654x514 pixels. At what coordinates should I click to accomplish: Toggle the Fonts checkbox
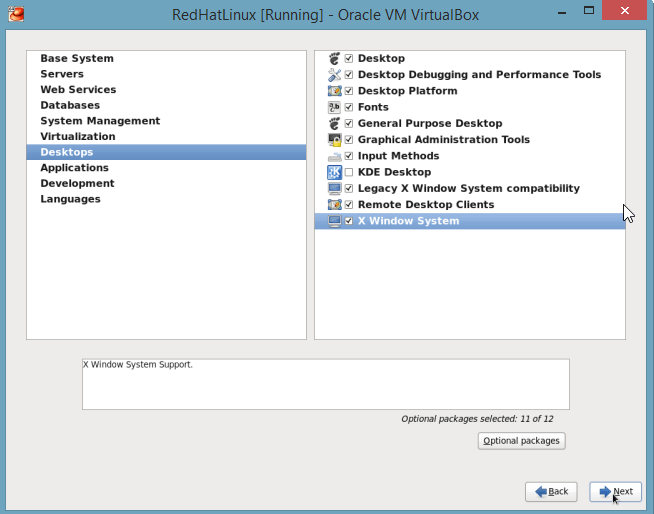coord(349,107)
